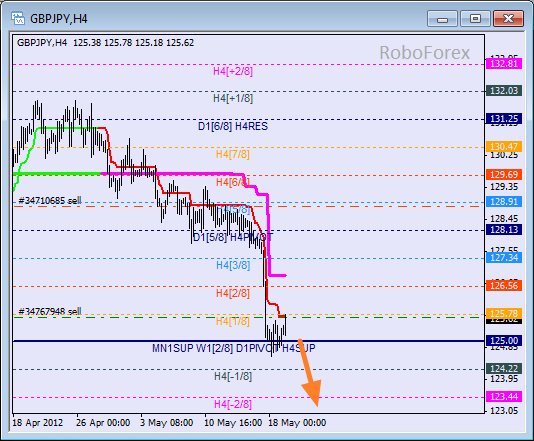Select the D1[6/8] H4RES level label
Screen dimensions: 534x441
pyautogui.click(x=233, y=126)
